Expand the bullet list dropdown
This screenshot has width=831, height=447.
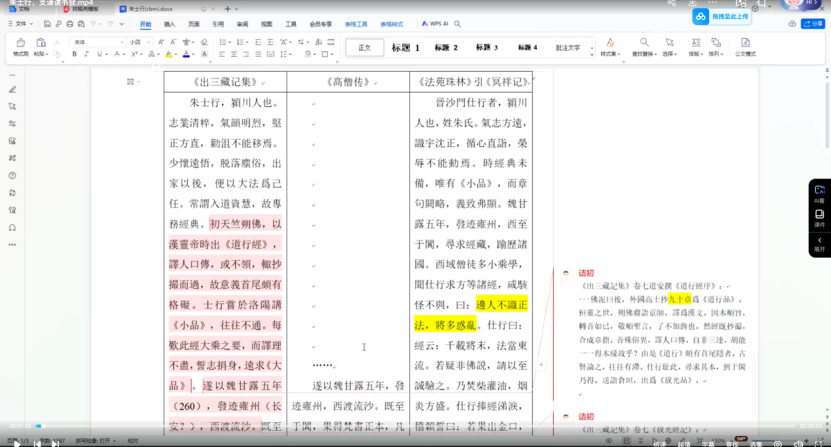(229, 42)
